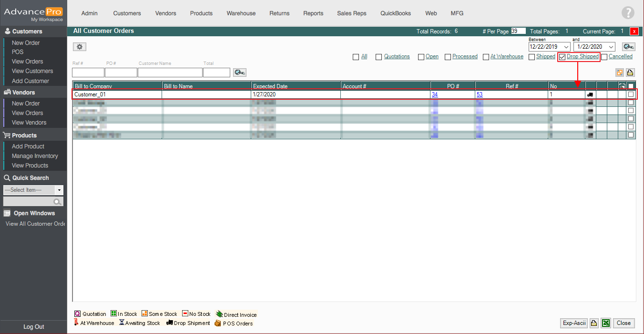Expand the Quick Search Select Item dropdown
Viewport: 644px width, 334px height.
pos(59,190)
